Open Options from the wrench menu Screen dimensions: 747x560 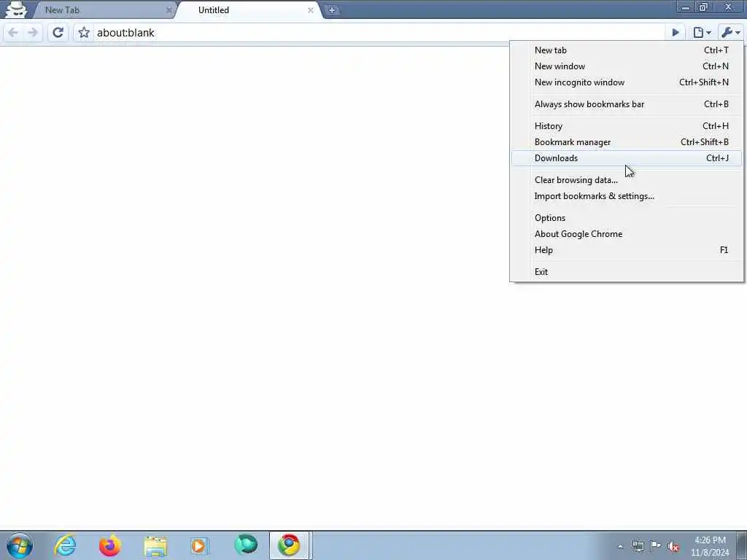click(x=627, y=218)
